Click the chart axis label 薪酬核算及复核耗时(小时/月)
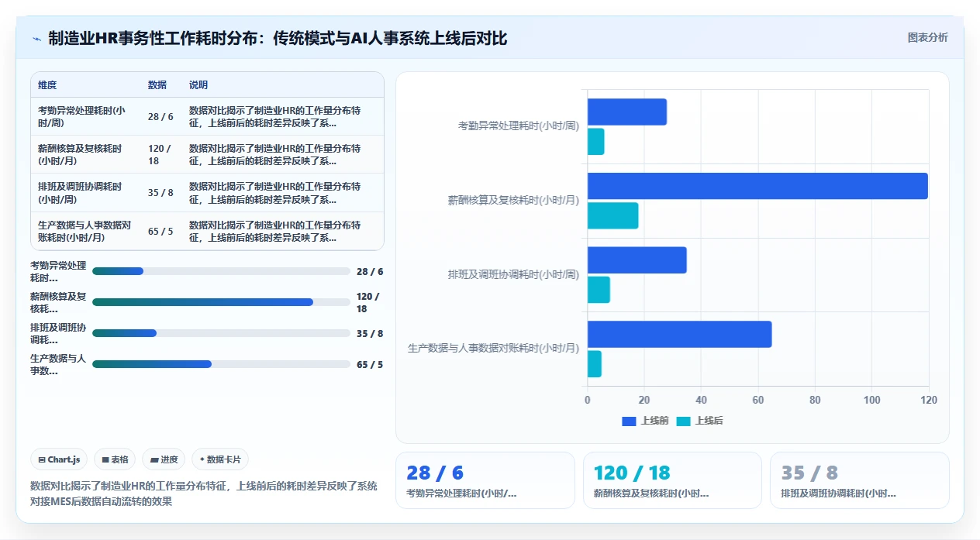Image resolution: width=980 pixels, height=540 pixels. 513,200
